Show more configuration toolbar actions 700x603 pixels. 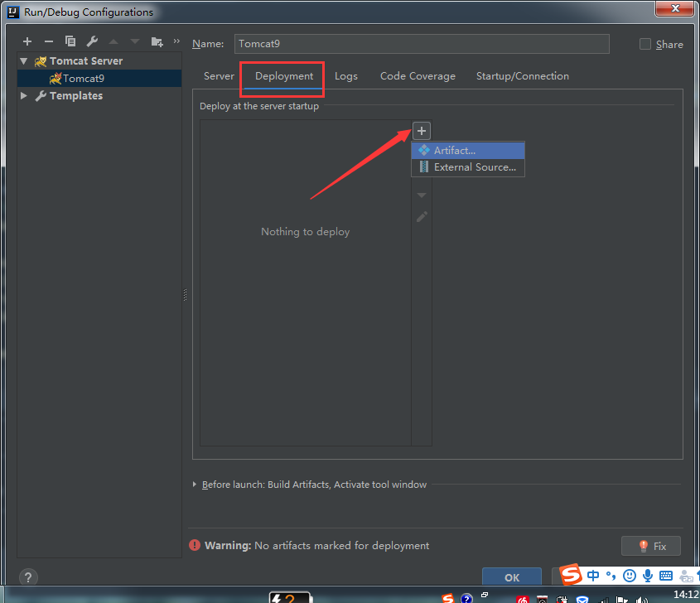pos(176,41)
